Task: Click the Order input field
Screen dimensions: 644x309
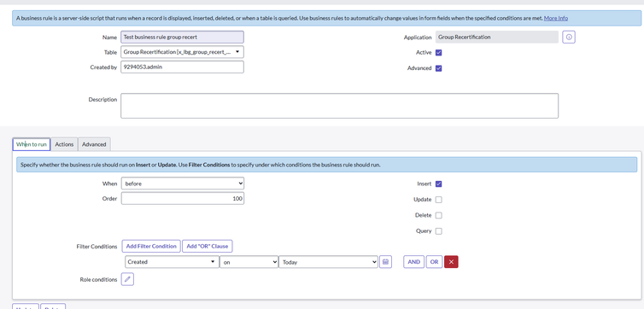Action: click(x=183, y=199)
